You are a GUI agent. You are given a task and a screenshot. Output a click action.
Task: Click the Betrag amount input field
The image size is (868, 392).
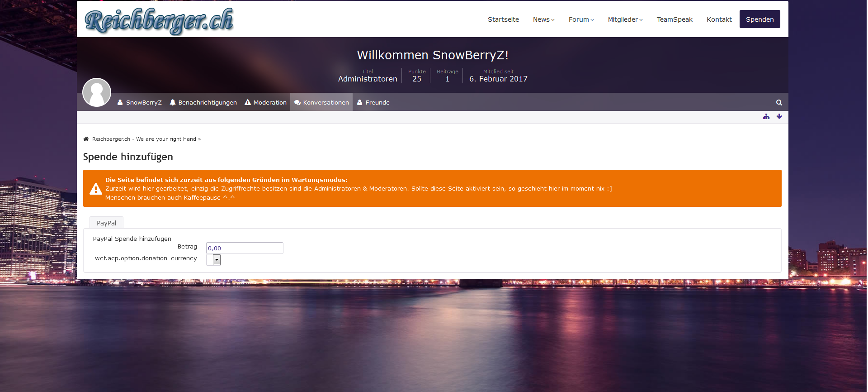coord(245,248)
